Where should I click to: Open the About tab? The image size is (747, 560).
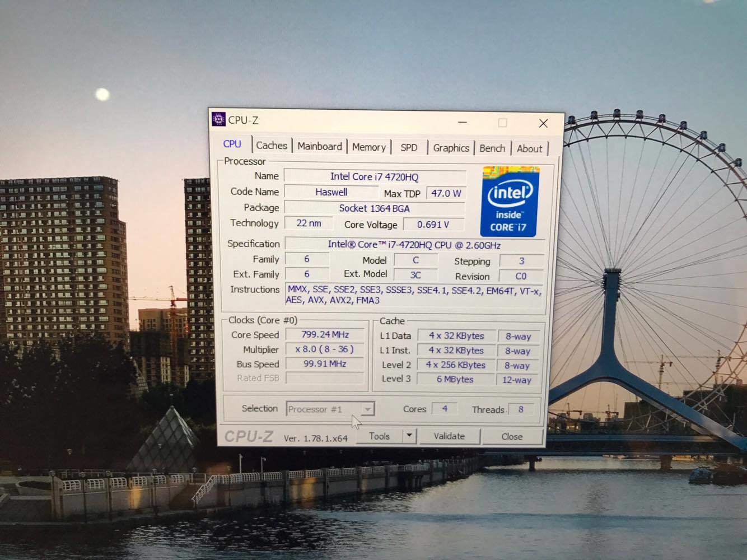coord(529,148)
